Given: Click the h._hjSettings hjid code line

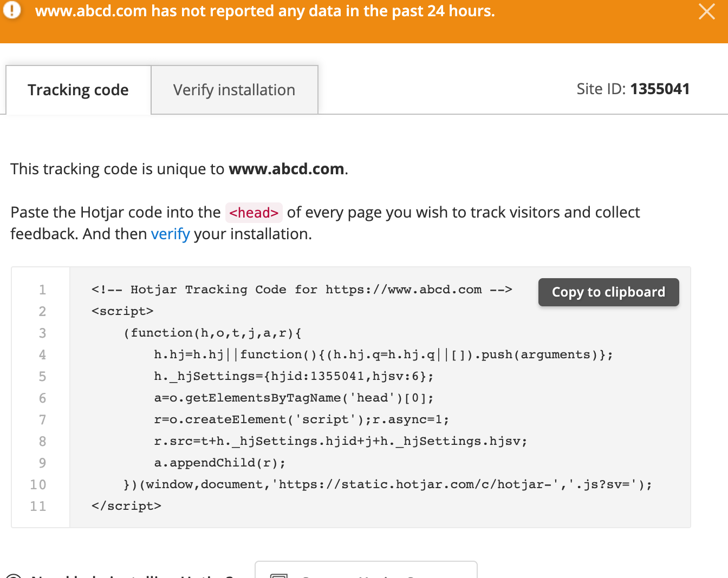Looking at the screenshot, I should tap(294, 376).
